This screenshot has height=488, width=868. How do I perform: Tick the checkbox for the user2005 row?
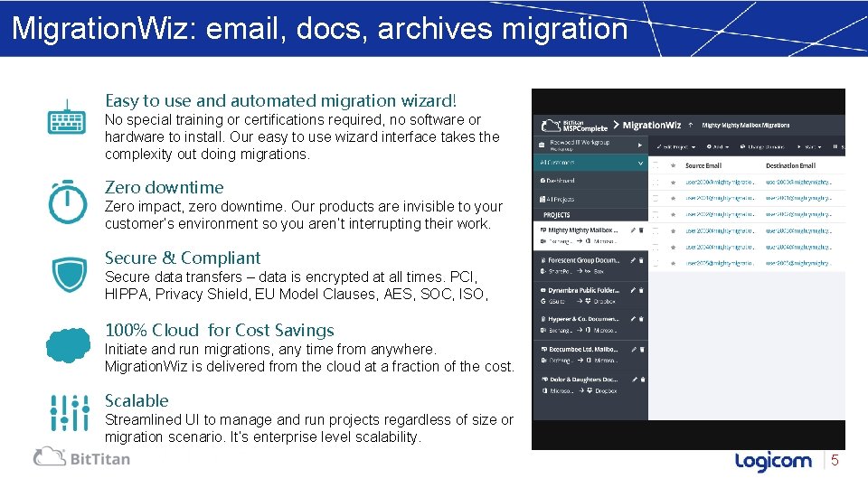[656, 263]
